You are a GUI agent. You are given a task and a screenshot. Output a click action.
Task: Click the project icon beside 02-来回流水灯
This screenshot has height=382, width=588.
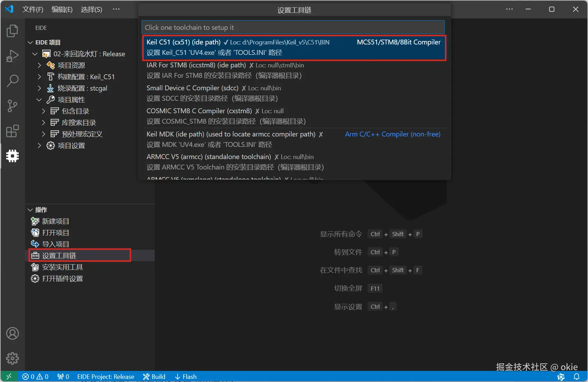point(46,54)
